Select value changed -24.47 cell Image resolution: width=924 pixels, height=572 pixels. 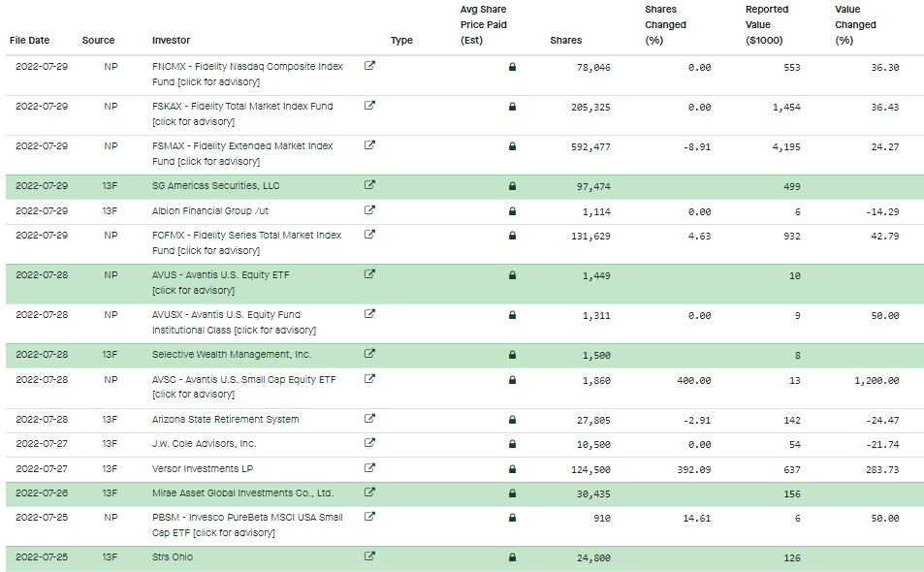[x=882, y=420]
